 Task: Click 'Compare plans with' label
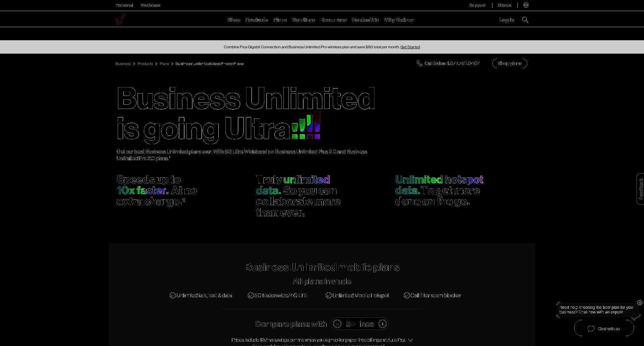pos(291,324)
